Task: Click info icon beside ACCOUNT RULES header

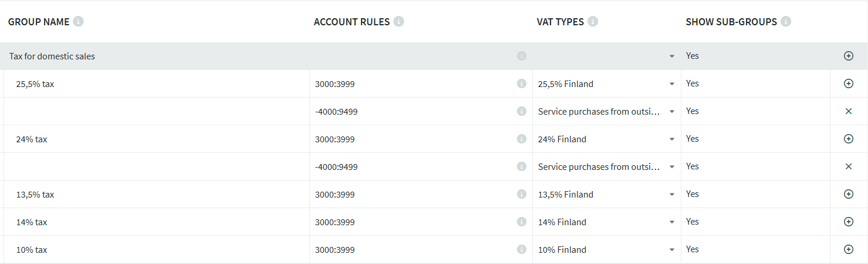Action: tap(398, 22)
